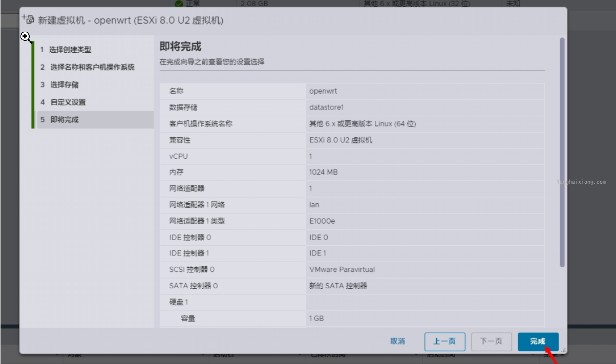Select step 5 即将完成

tap(94, 120)
